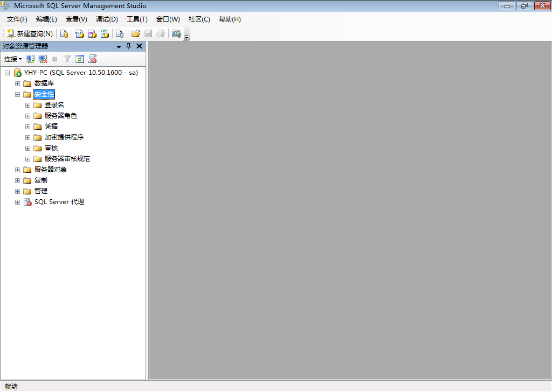Click the disconnect server icon
Viewport: 552px width, 392px height.
point(43,59)
